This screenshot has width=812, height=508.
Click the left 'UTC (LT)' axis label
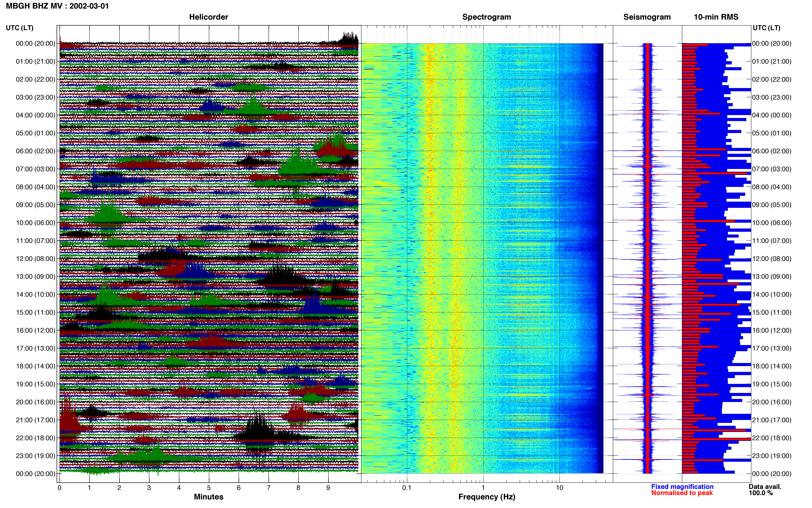20,28
